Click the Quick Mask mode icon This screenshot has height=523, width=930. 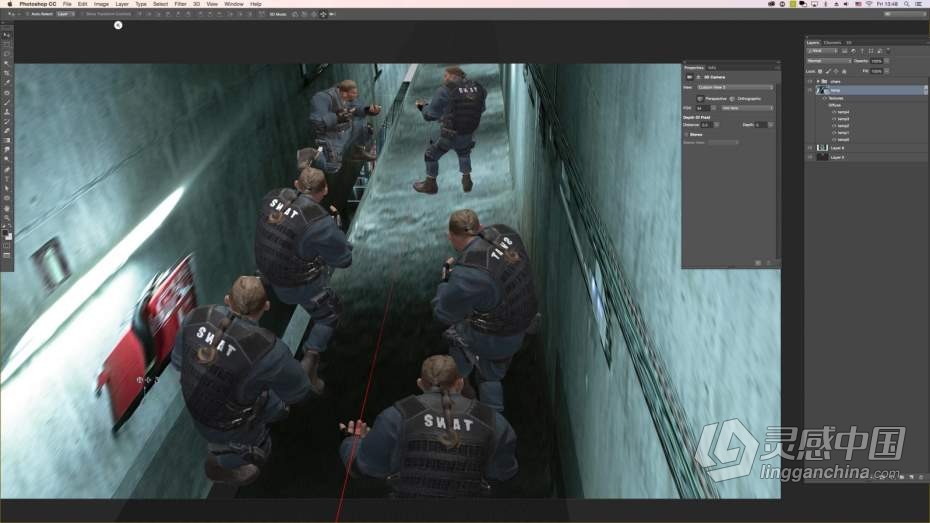7,246
